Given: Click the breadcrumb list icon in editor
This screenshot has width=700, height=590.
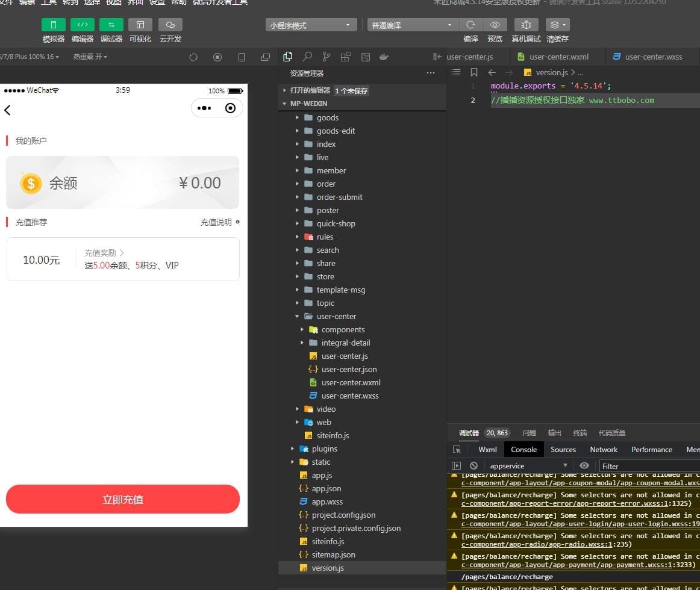Looking at the screenshot, I should (x=456, y=72).
